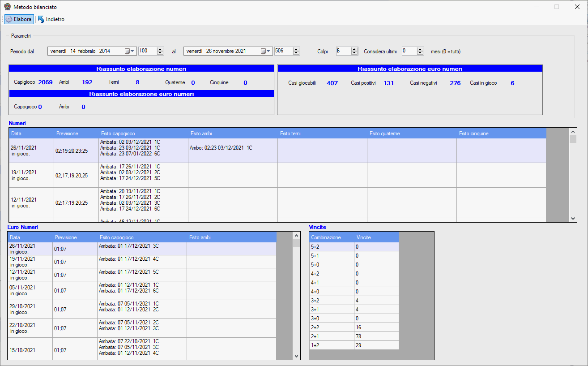Increase the Colpi spinner value
This screenshot has height=366, width=588.
pos(354,49)
